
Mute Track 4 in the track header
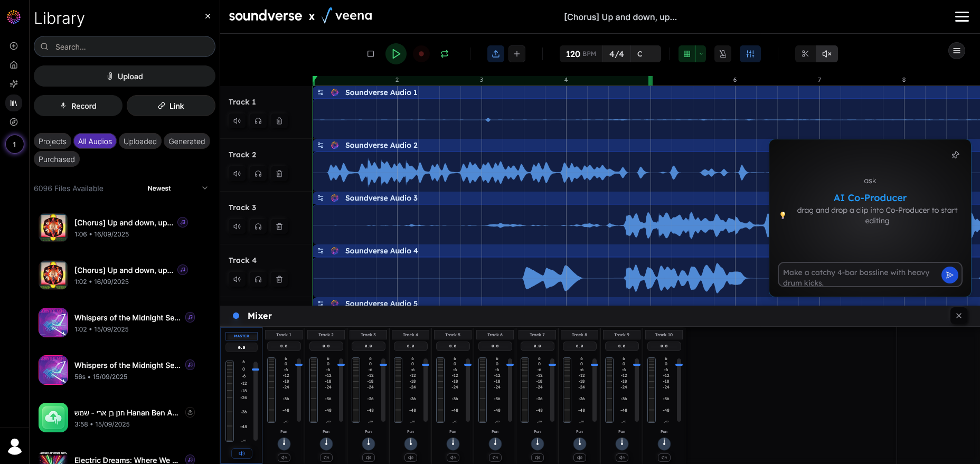pos(237,279)
